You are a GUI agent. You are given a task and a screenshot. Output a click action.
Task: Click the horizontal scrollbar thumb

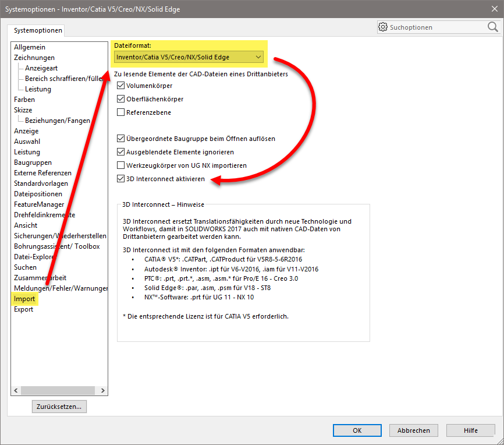tap(58, 390)
